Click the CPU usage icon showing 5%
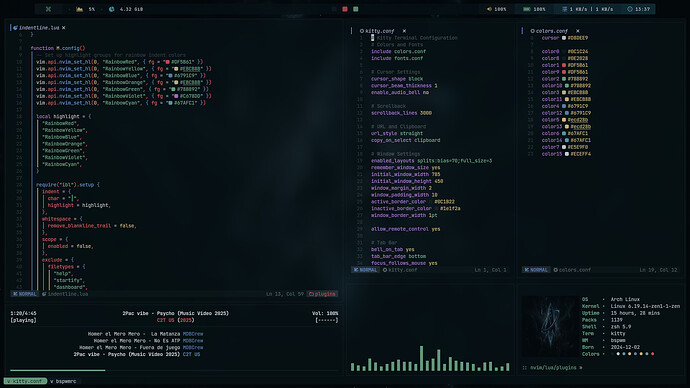The height and width of the screenshot is (388, 690). 80,9
